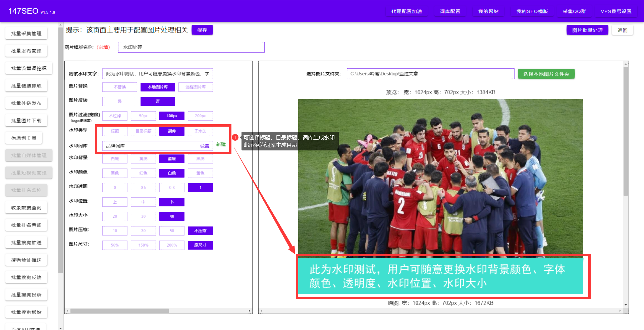Click the watermarked football preview image

[440, 197]
